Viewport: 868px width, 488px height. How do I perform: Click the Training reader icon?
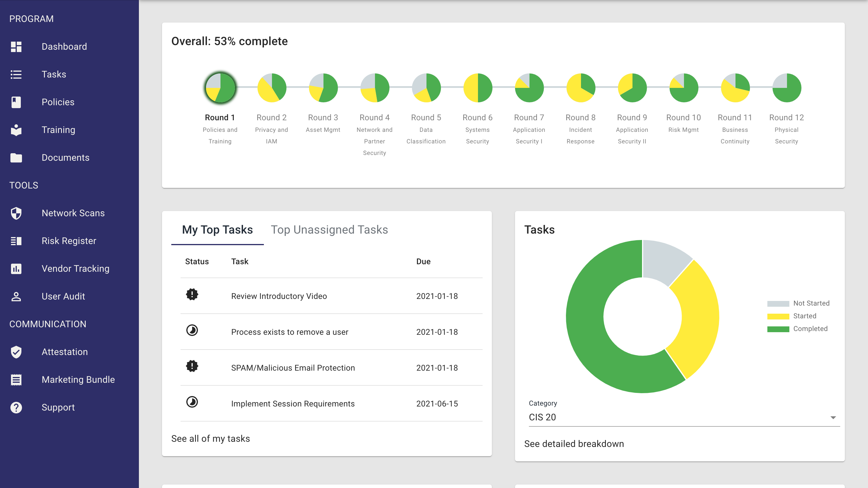click(16, 130)
